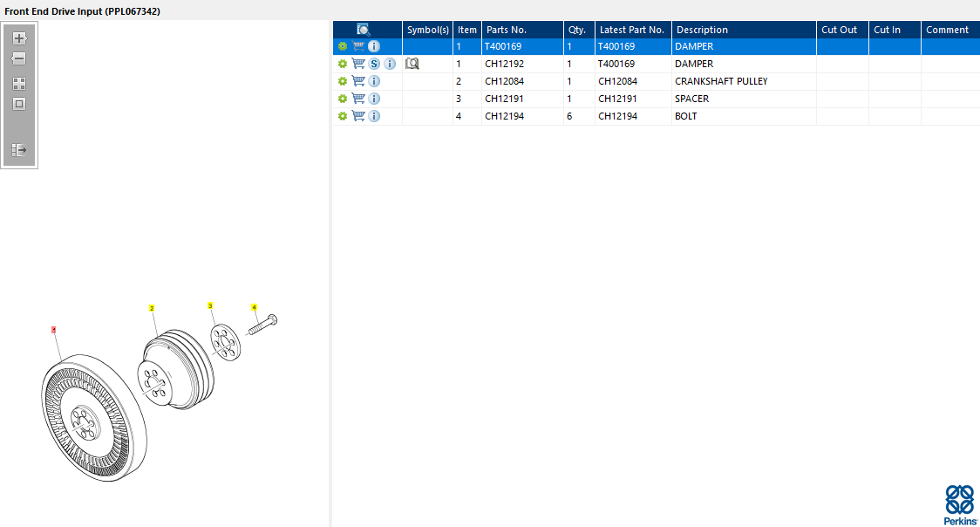This screenshot has height=527, width=980.
Task: Click the S supersession icon for CH12192
Action: coord(374,64)
